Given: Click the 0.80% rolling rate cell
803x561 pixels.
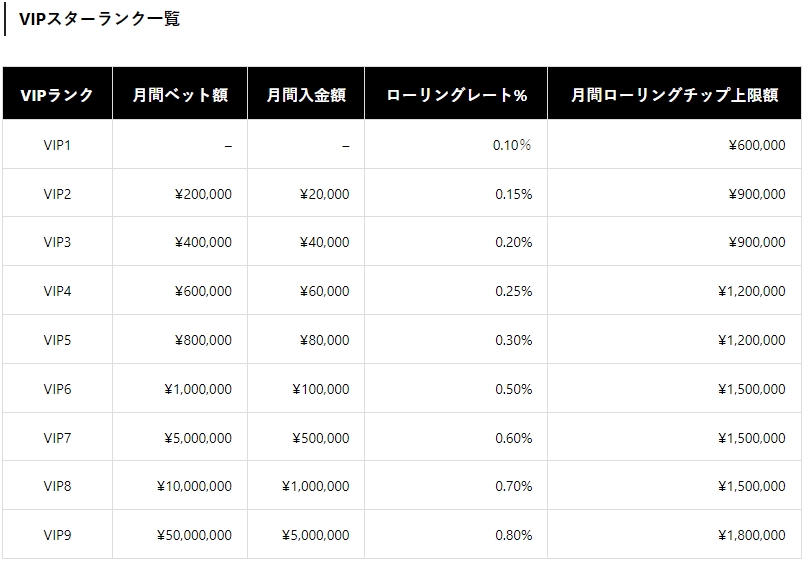Looking at the screenshot, I should click(x=456, y=535).
